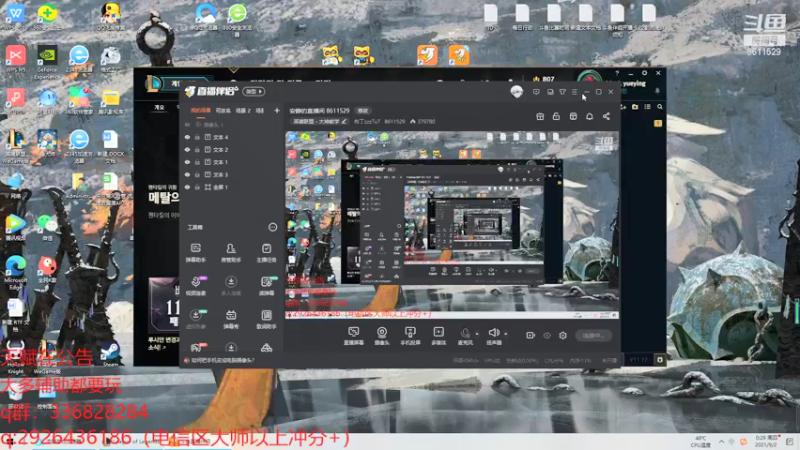Expand microphone options arrow
The image size is (800, 450).
pyautogui.click(x=477, y=334)
